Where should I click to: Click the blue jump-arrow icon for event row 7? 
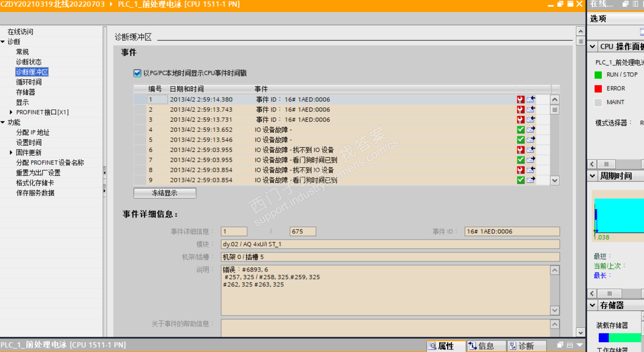tap(531, 160)
